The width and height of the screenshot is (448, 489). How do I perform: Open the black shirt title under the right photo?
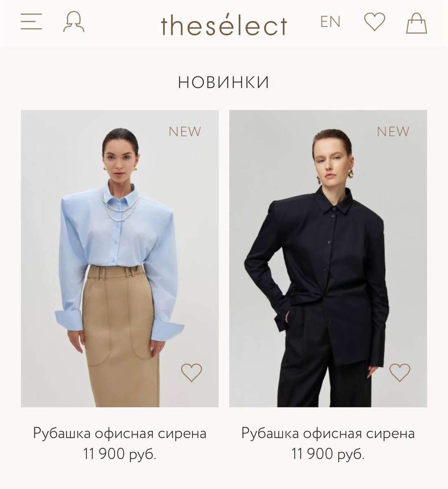click(328, 433)
